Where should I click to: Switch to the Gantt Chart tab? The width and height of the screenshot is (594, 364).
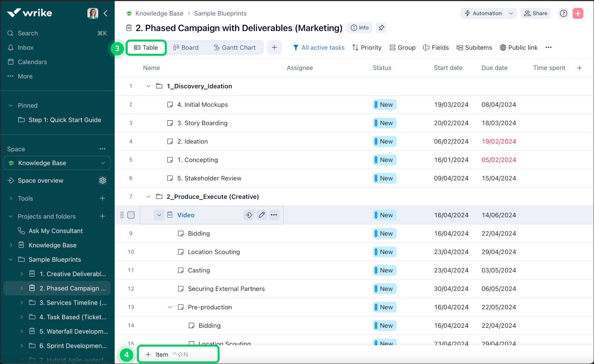coord(234,47)
